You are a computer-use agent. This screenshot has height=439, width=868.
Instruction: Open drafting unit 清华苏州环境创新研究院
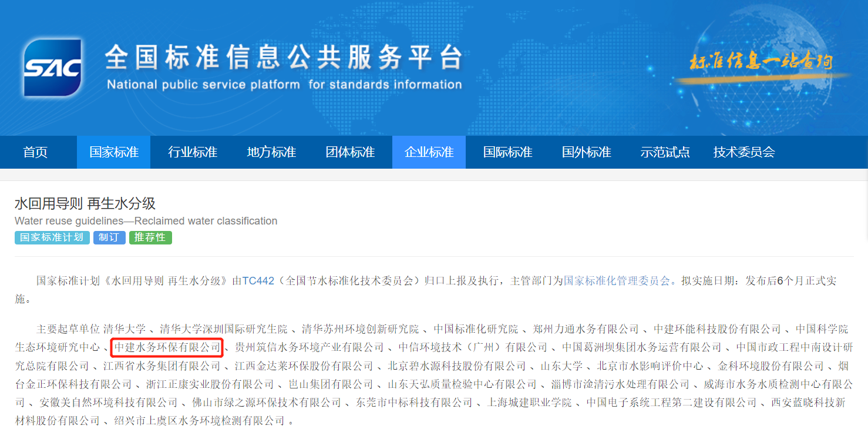tap(361, 329)
